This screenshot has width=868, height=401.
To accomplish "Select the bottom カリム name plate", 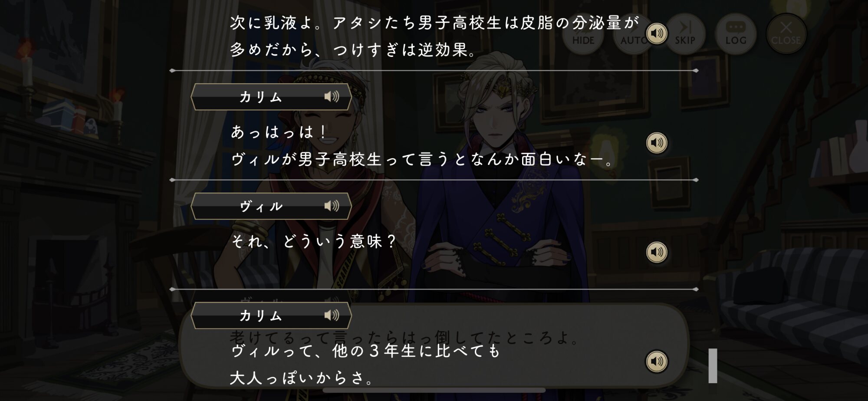I will tap(271, 316).
